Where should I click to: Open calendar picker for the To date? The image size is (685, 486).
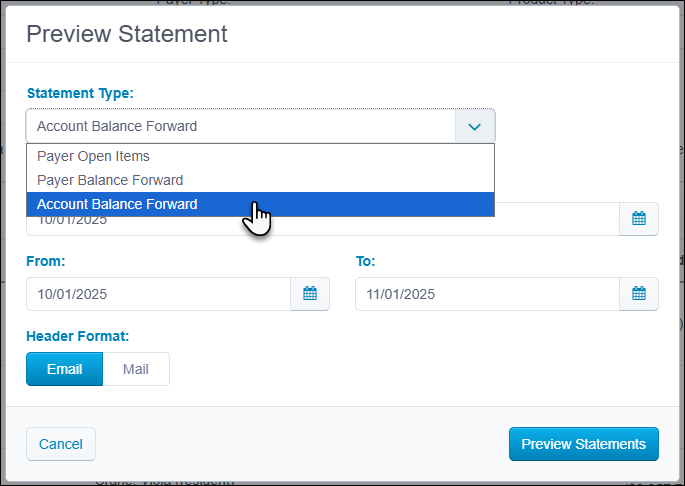click(639, 294)
